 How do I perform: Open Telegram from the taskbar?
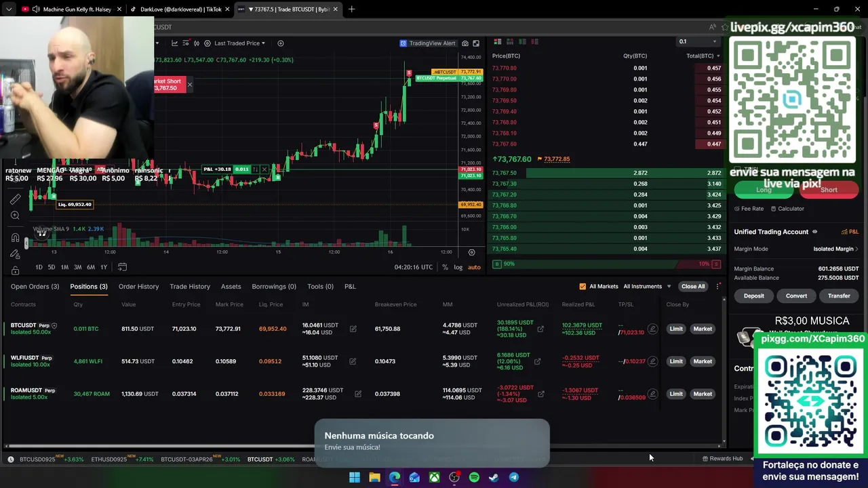[x=514, y=477]
